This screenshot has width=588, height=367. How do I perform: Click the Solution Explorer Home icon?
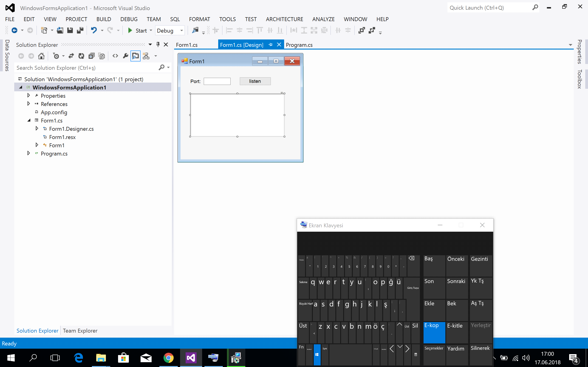[x=41, y=56]
